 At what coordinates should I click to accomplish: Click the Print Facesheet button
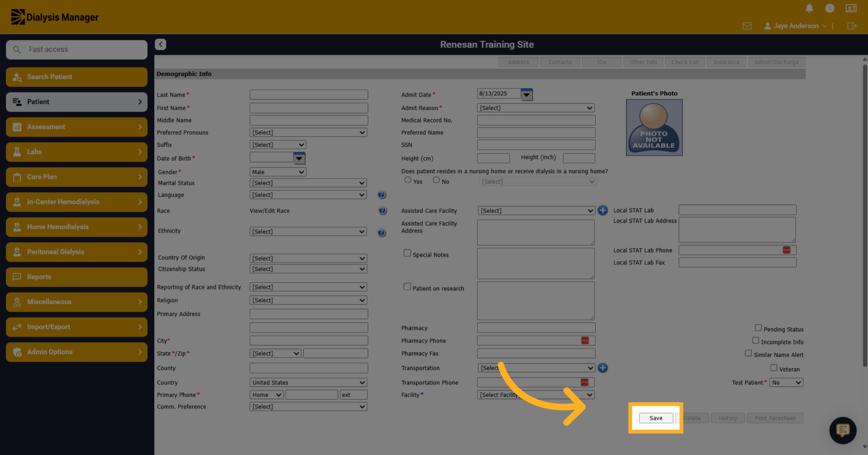click(775, 418)
